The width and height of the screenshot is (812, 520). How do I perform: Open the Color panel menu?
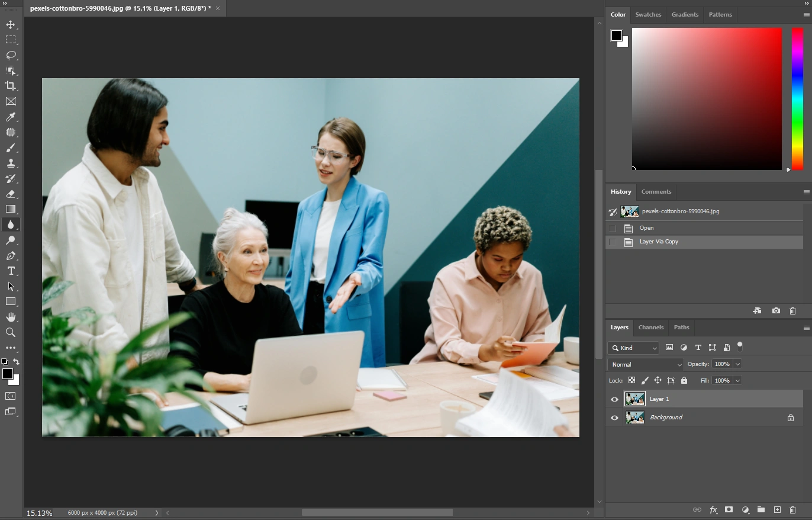pos(806,15)
